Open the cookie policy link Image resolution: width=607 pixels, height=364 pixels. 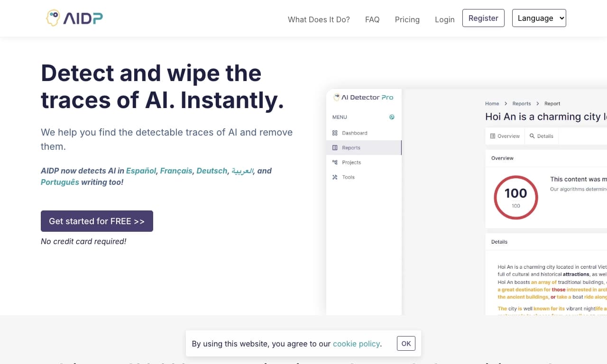tap(356, 344)
